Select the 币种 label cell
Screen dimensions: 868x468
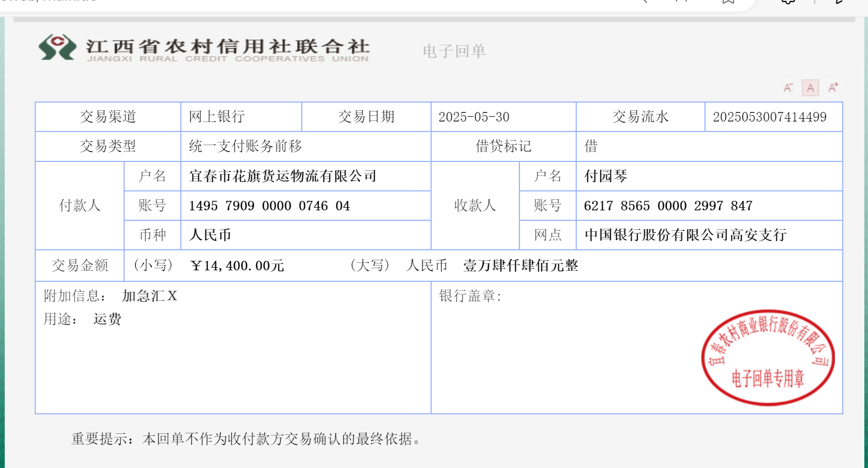152,235
